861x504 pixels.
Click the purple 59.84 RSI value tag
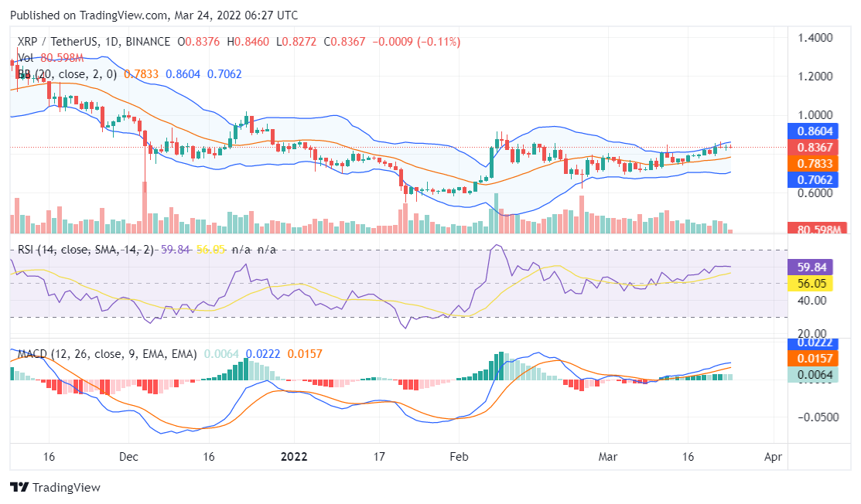pyautogui.click(x=809, y=267)
